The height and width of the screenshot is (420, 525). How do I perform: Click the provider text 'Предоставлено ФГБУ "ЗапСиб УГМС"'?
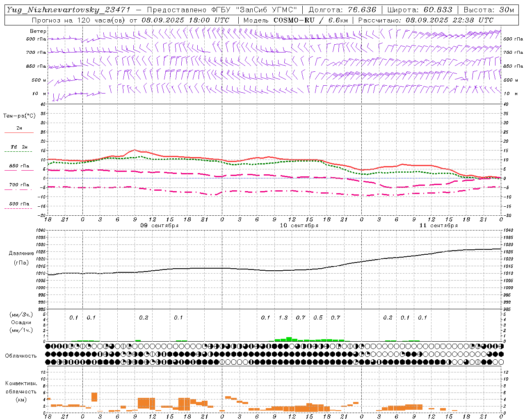pyautogui.click(x=222, y=10)
